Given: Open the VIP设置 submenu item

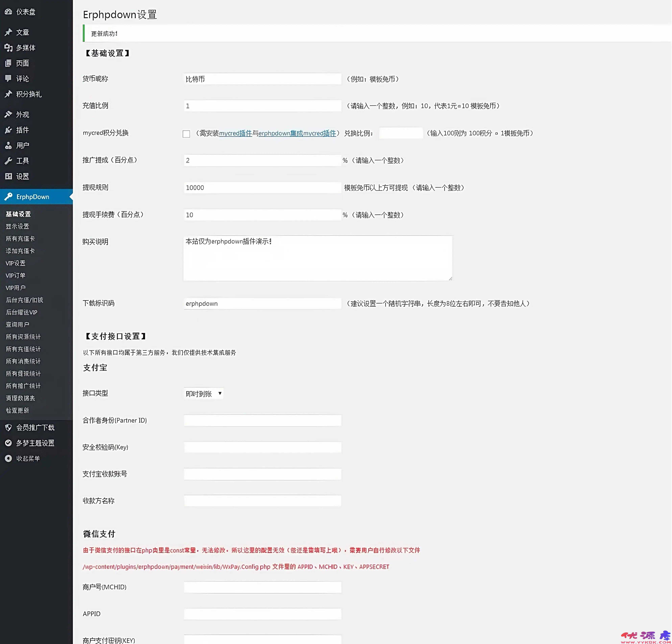Looking at the screenshot, I should click(15, 263).
